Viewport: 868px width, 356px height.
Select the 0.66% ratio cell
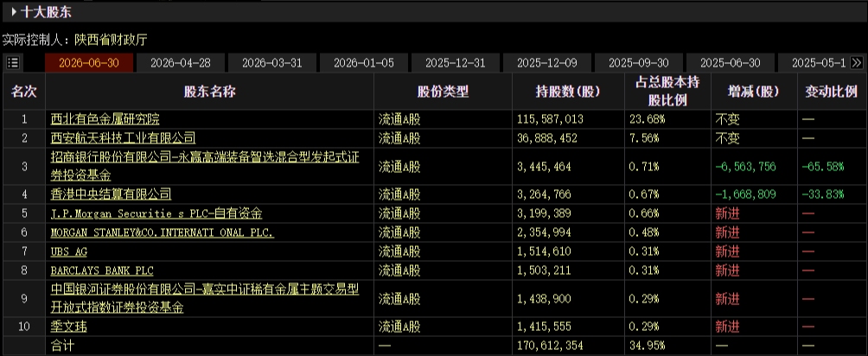pos(644,213)
